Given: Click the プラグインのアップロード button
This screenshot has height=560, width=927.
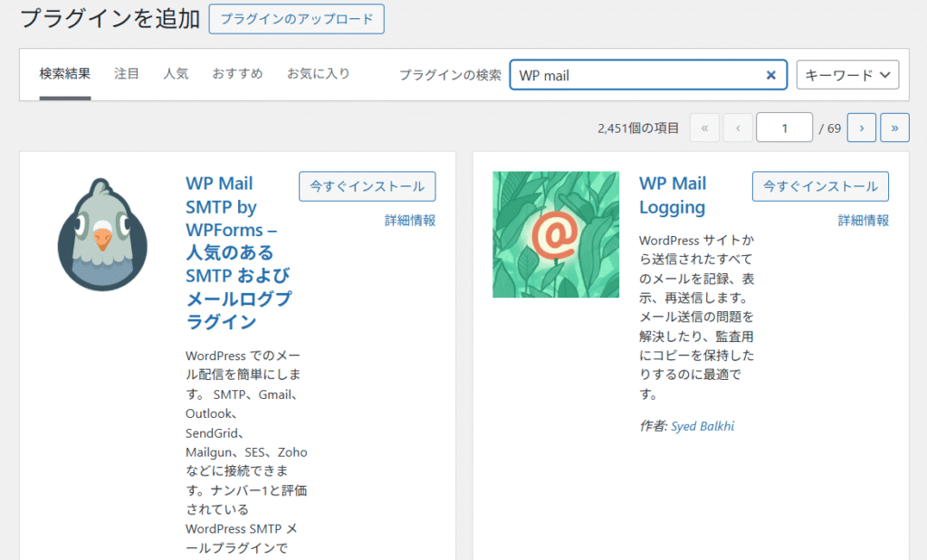Looking at the screenshot, I should [x=296, y=19].
